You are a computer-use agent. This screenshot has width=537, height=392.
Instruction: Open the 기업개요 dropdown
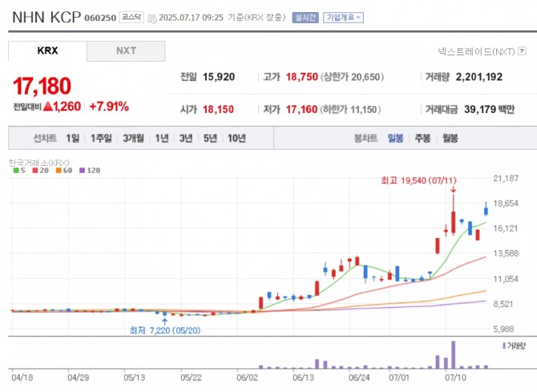pos(343,17)
